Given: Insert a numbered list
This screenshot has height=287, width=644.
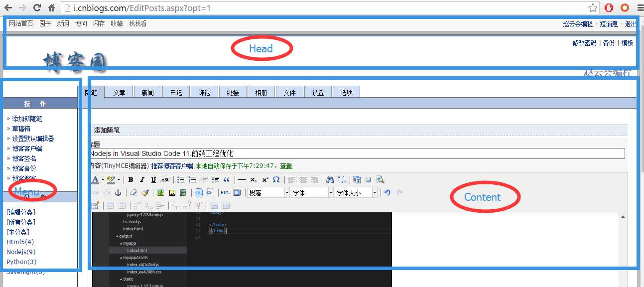Looking at the screenshot, I should [x=192, y=179].
